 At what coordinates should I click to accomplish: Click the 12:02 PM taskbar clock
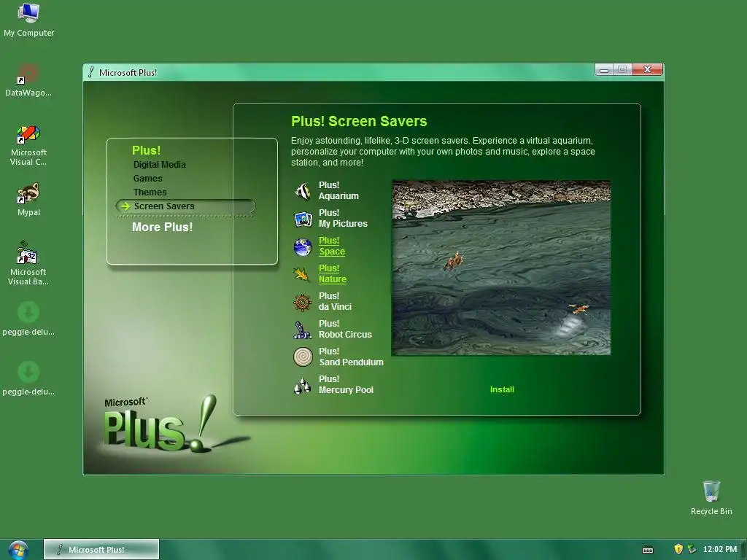click(x=720, y=549)
